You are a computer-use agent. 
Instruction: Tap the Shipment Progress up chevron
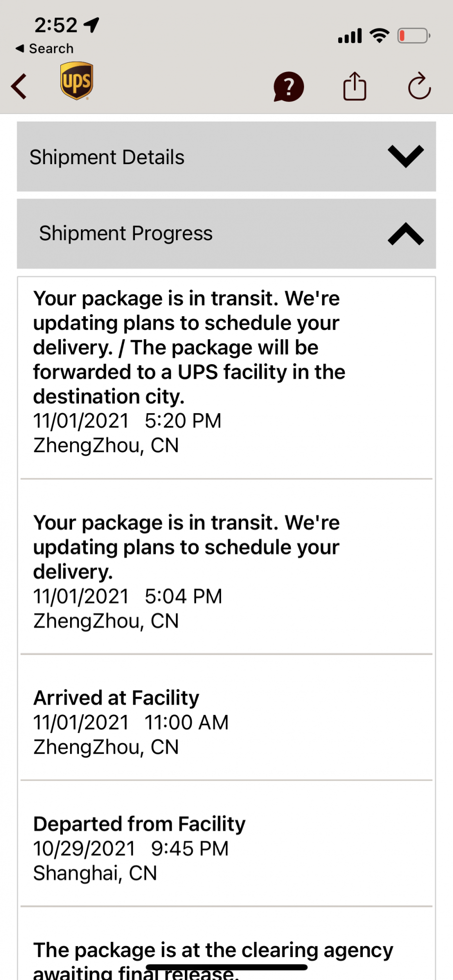[405, 234]
